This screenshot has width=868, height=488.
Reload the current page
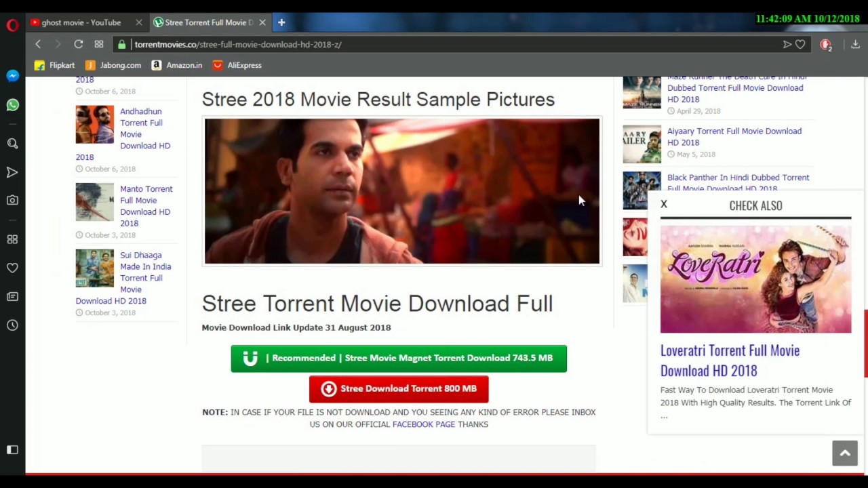coord(79,44)
